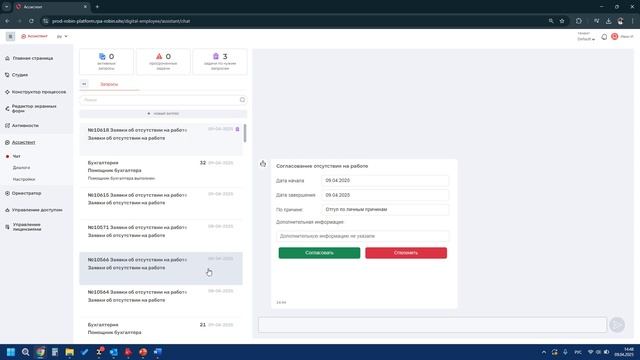Image resolution: width=640 pixels, height=360 pixels.
Task: Go back in the browser
Action: (x=7, y=21)
